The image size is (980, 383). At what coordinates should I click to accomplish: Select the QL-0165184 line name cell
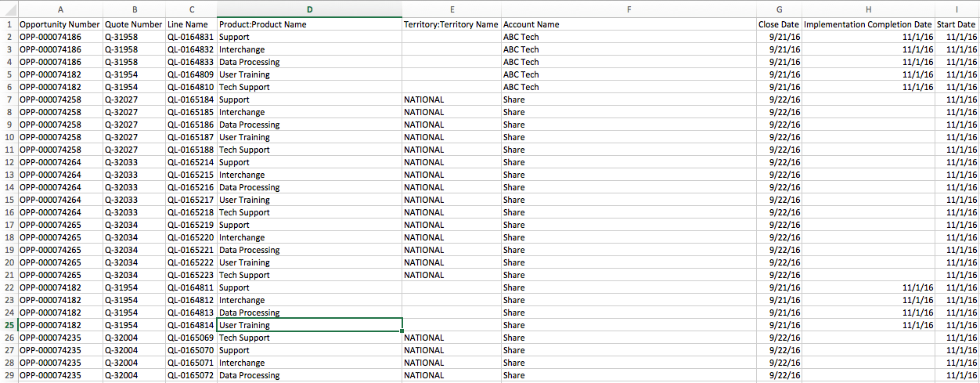[191, 99]
